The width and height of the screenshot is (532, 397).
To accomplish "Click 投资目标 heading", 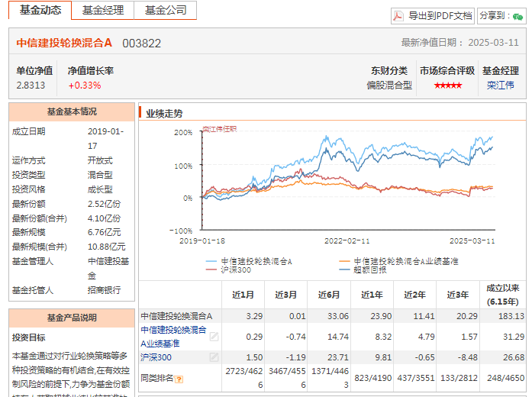I will point(28,337).
